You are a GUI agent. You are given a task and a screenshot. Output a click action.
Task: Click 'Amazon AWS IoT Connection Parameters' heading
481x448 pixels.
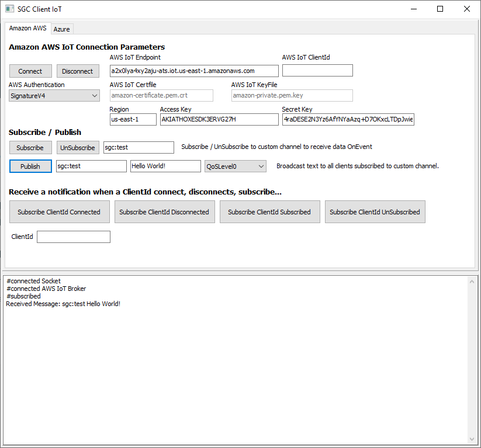click(x=86, y=47)
